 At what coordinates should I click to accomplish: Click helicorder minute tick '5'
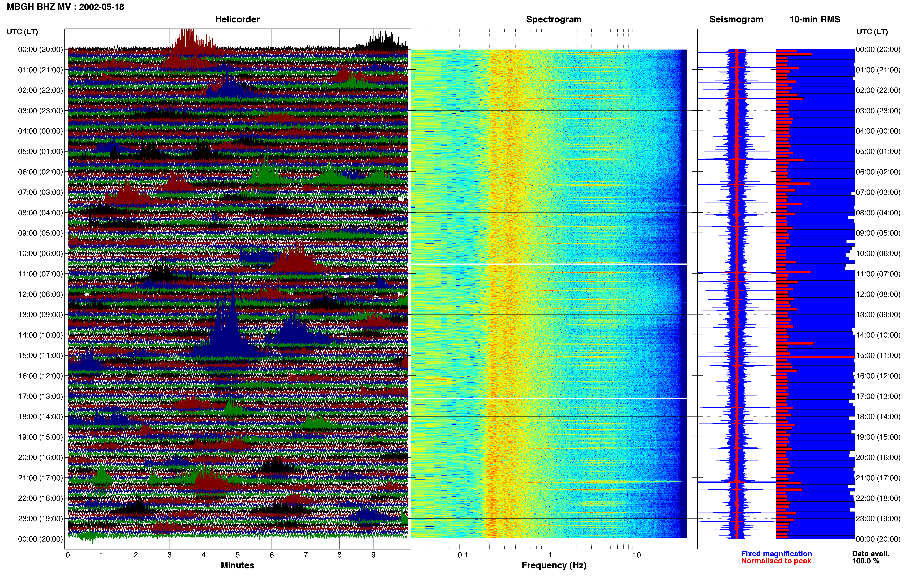[x=237, y=555]
